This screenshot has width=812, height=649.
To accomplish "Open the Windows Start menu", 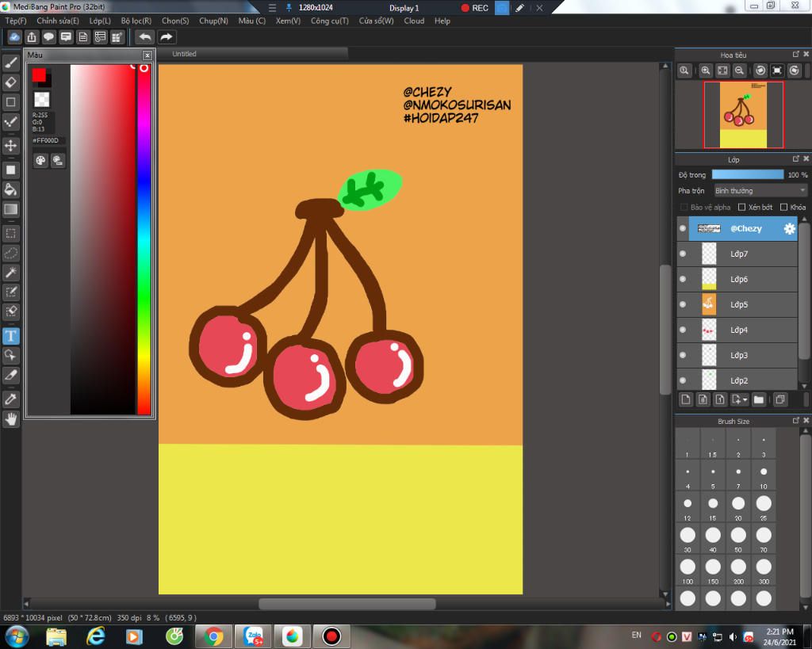I will [x=17, y=636].
